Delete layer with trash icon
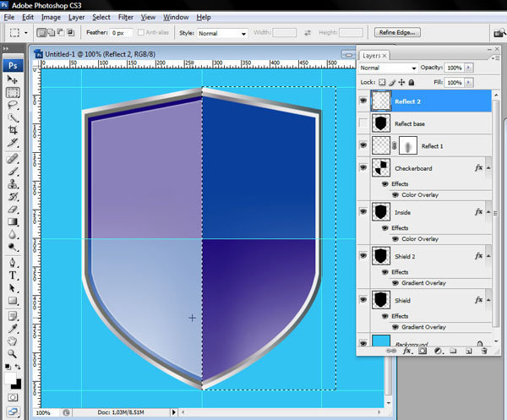507x420 pixels. coord(484,352)
